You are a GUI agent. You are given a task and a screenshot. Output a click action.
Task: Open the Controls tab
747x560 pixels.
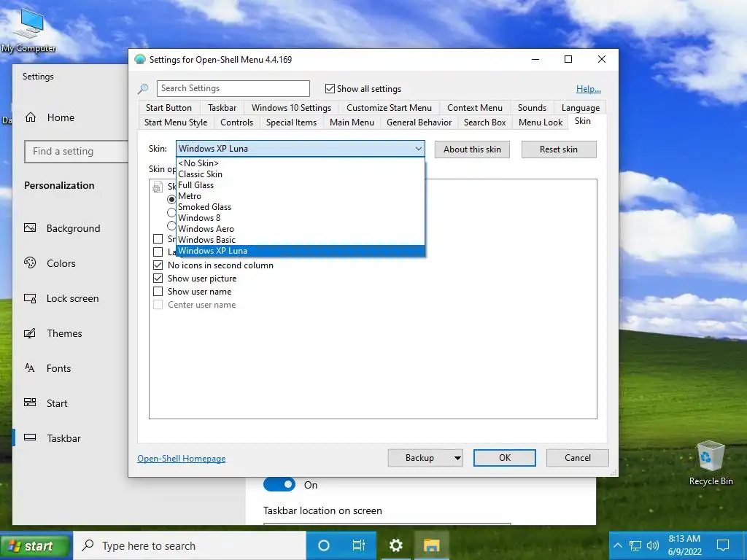[x=236, y=122]
